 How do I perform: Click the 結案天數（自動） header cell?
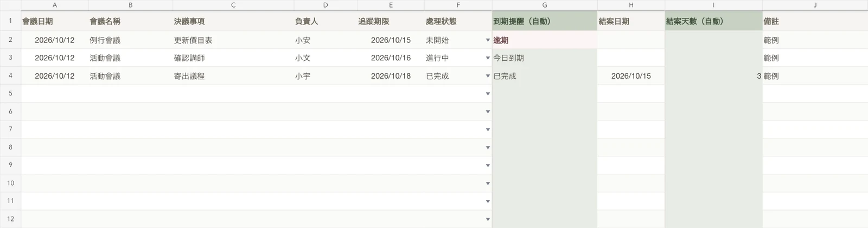(713, 21)
